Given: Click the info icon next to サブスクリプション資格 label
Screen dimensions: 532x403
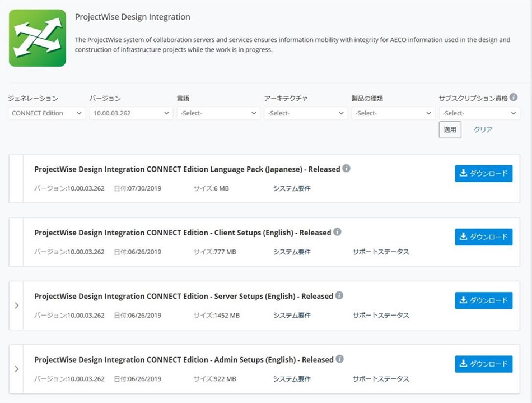Looking at the screenshot, I should (514, 98).
